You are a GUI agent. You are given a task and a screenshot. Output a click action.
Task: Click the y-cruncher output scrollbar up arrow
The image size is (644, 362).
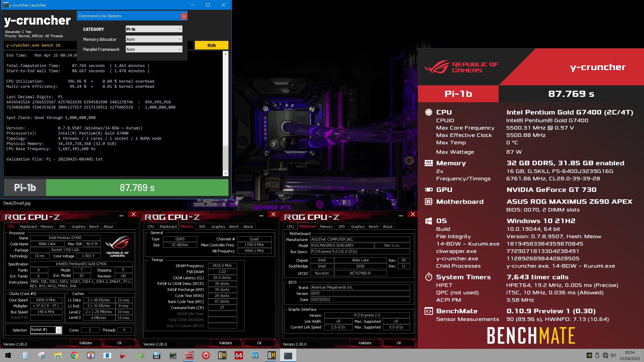point(226,54)
